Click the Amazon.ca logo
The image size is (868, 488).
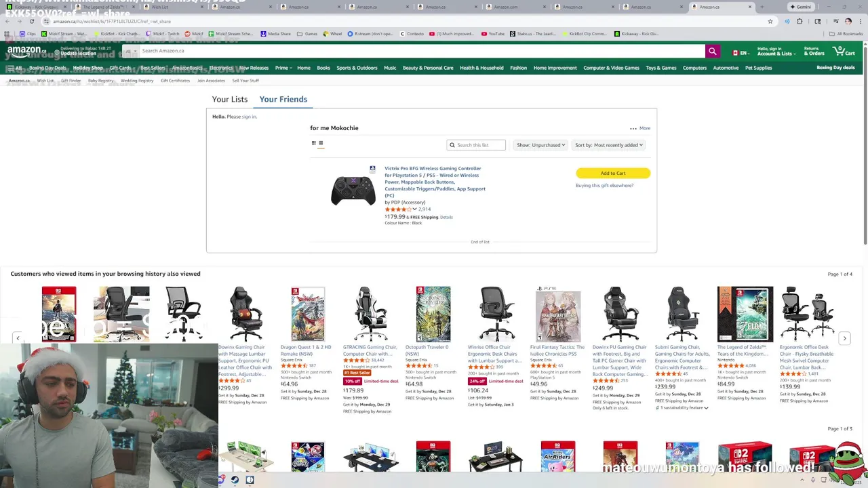click(x=26, y=51)
